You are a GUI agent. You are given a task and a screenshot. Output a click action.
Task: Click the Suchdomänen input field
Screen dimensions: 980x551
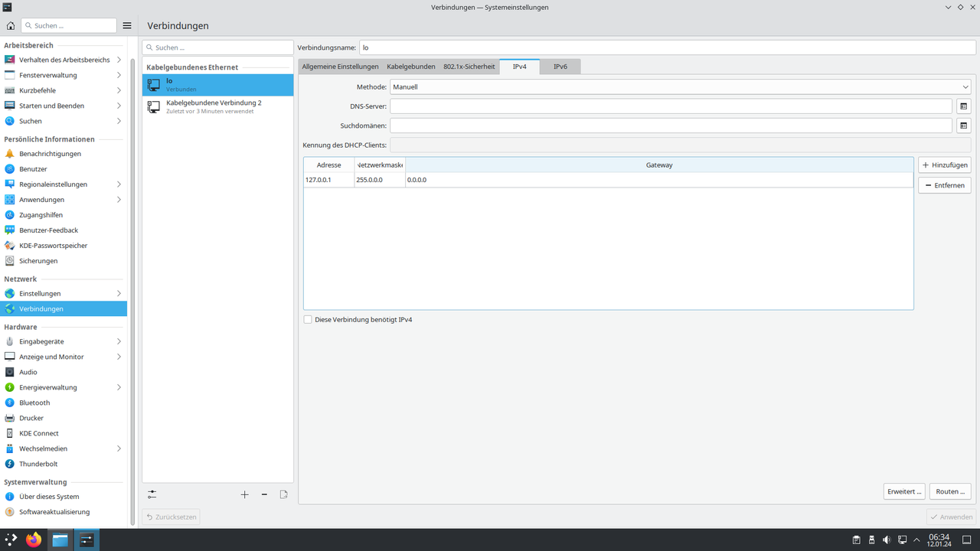671,126
